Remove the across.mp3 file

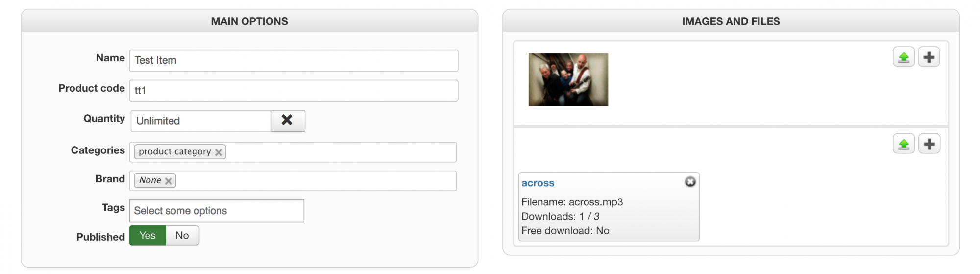click(x=690, y=182)
